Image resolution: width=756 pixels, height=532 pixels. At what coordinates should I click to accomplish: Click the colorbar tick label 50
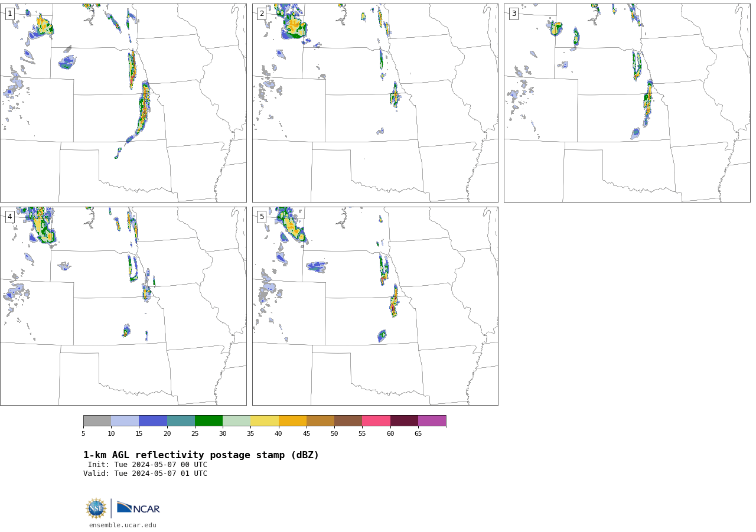334,434
